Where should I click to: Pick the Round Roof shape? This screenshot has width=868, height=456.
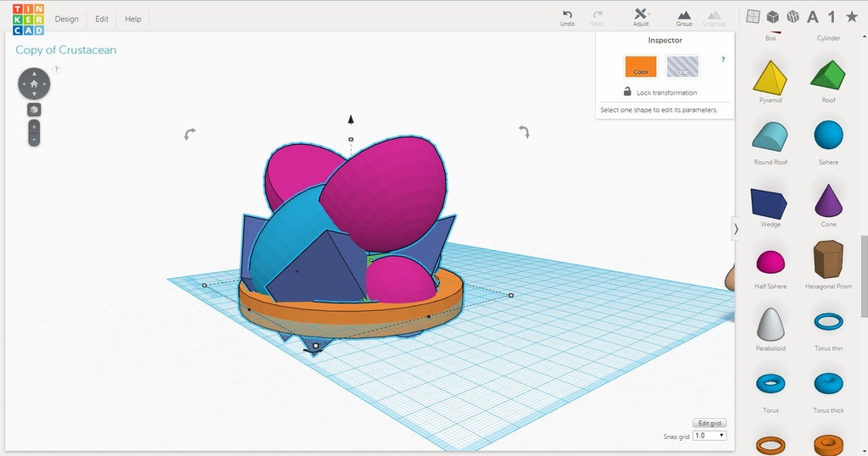[770, 142]
